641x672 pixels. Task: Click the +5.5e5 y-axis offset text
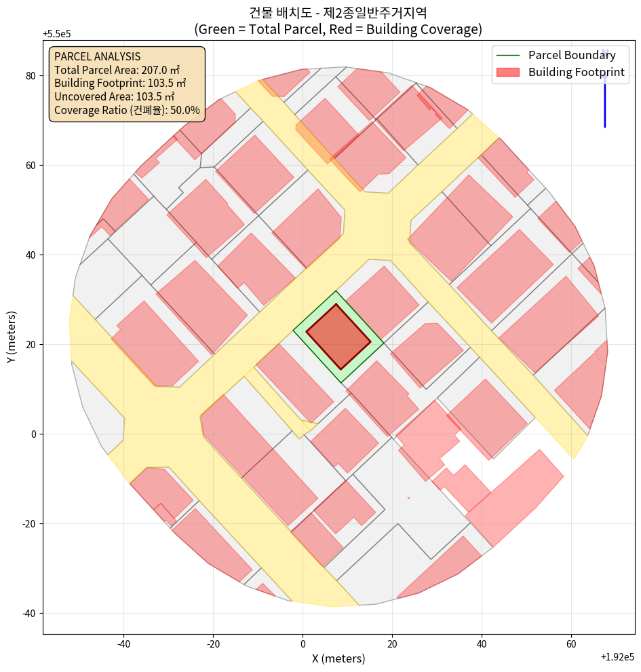pyautogui.click(x=58, y=33)
